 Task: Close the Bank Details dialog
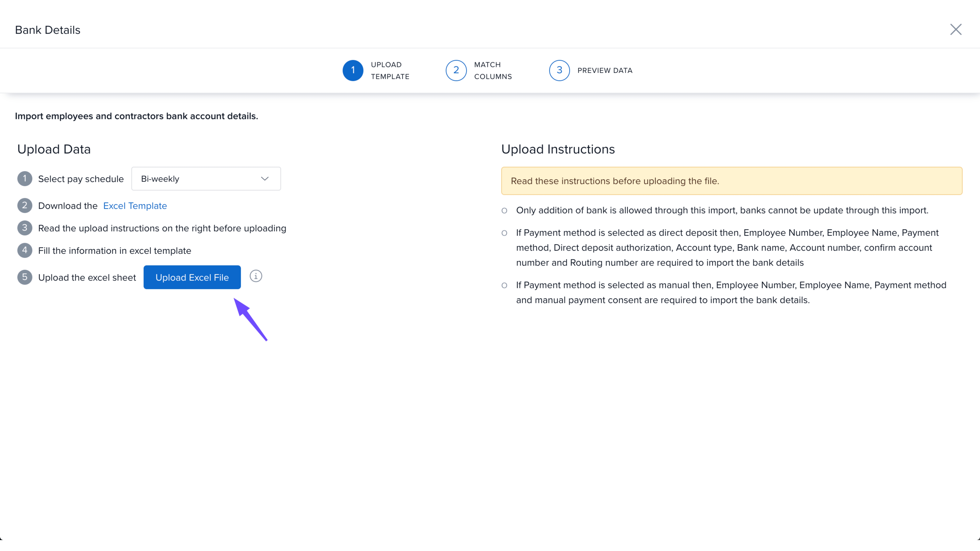[x=956, y=30]
